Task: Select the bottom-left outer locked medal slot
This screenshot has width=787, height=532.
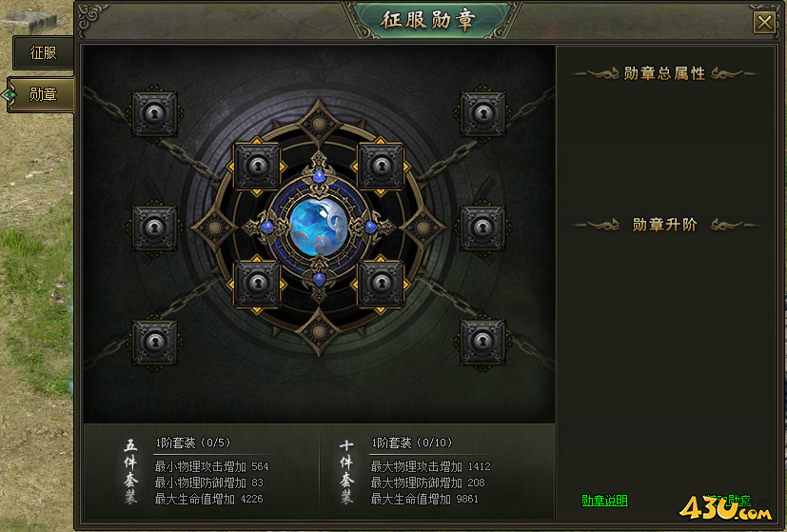Action: pyautogui.click(x=154, y=343)
